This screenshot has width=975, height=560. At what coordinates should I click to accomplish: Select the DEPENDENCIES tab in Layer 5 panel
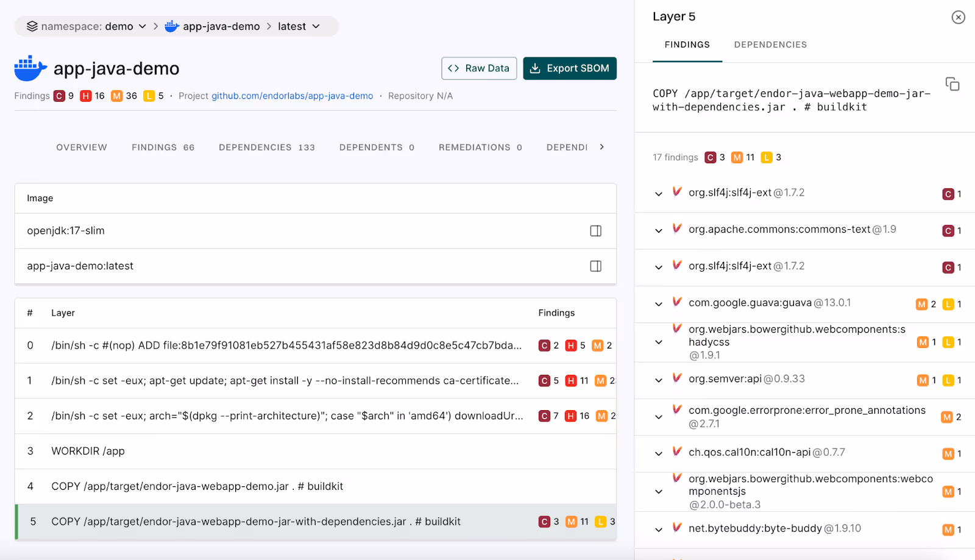coord(770,44)
